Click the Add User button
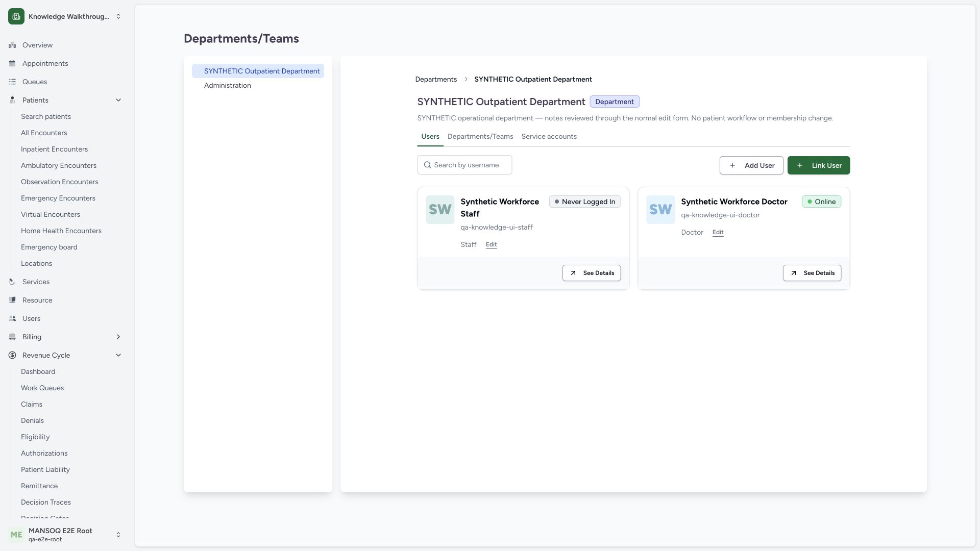The width and height of the screenshot is (980, 551). 751,165
